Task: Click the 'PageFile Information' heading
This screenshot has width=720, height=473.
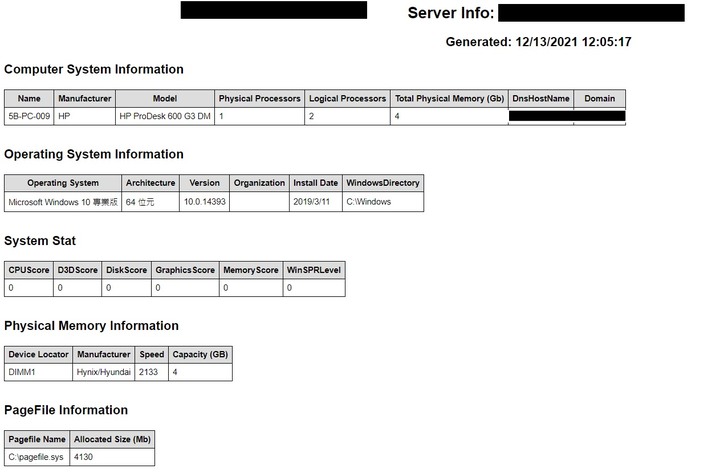Action: pyautogui.click(x=66, y=410)
